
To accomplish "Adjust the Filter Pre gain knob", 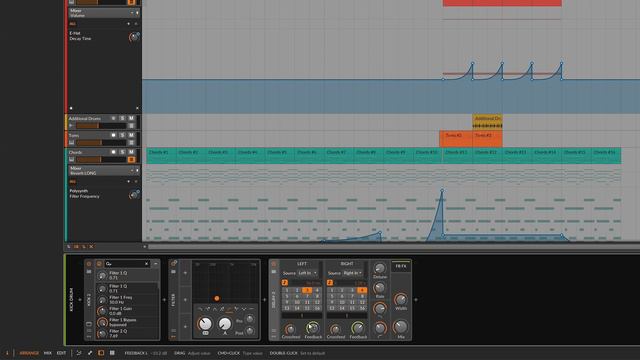I will click(x=250, y=320).
